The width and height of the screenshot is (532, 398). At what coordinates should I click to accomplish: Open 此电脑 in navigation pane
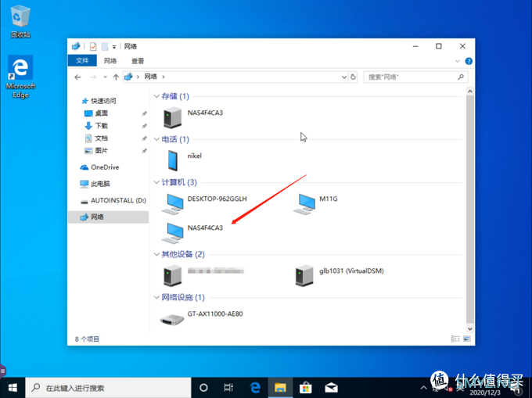click(x=95, y=184)
